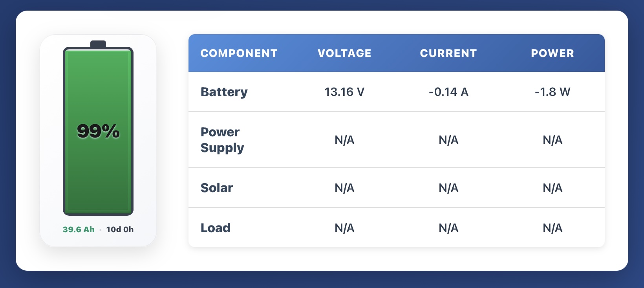Image resolution: width=644 pixels, height=288 pixels.
Task: Select the Power Supply row label
Action: [x=222, y=140]
